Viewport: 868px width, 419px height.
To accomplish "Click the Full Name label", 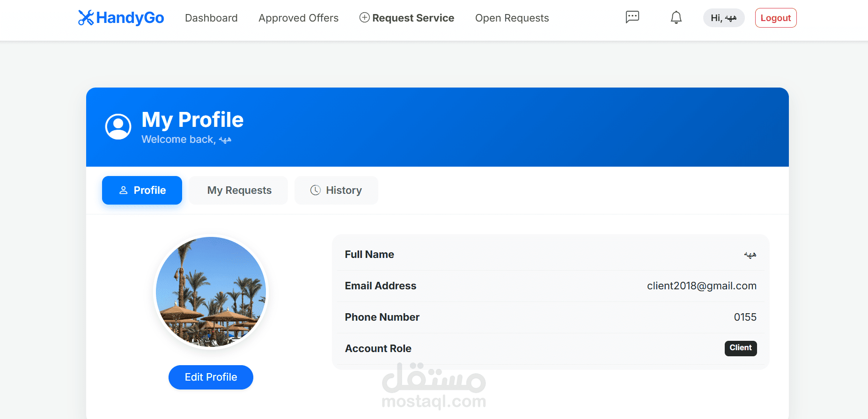I will [369, 254].
